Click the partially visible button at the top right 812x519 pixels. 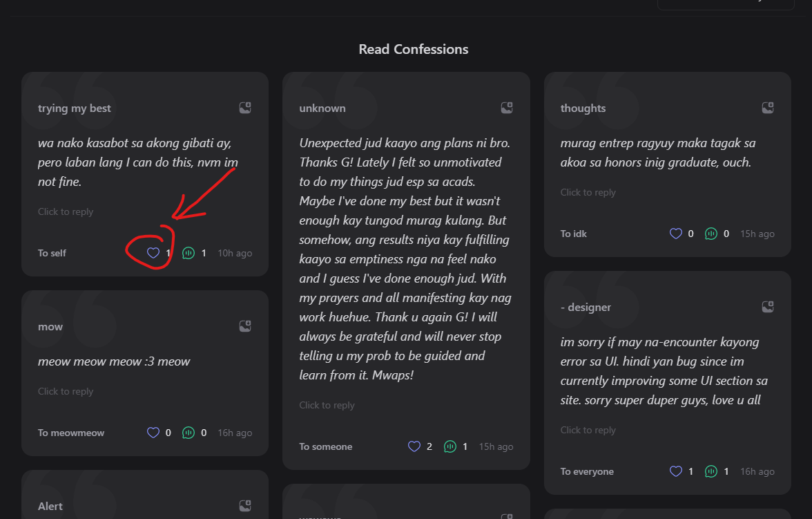coord(726,3)
